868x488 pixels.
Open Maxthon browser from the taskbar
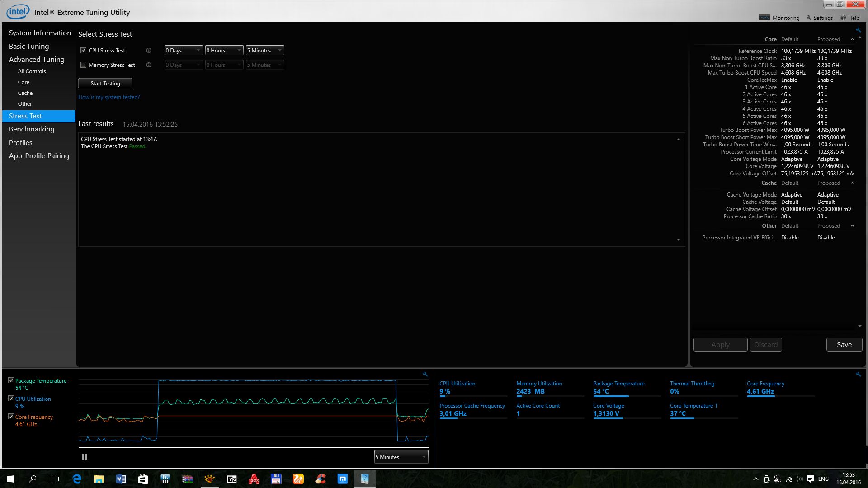tap(343, 479)
